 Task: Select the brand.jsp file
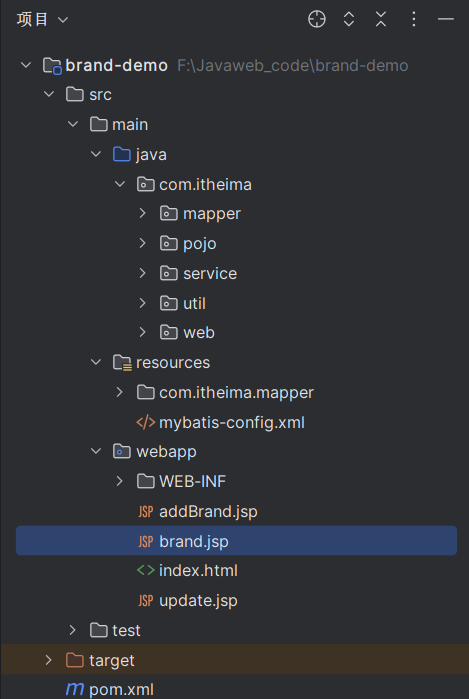pyautogui.click(x=236, y=541)
